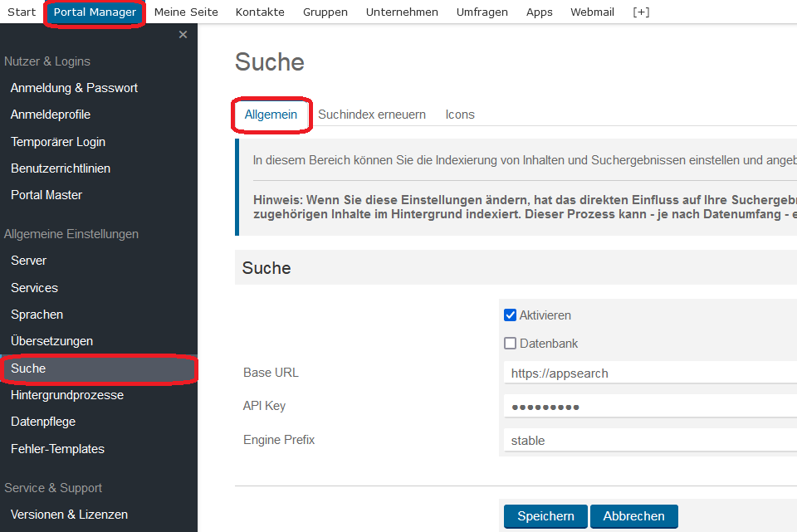797x532 pixels.
Task: Go to Meine Seite
Action: pyautogui.click(x=186, y=12)
